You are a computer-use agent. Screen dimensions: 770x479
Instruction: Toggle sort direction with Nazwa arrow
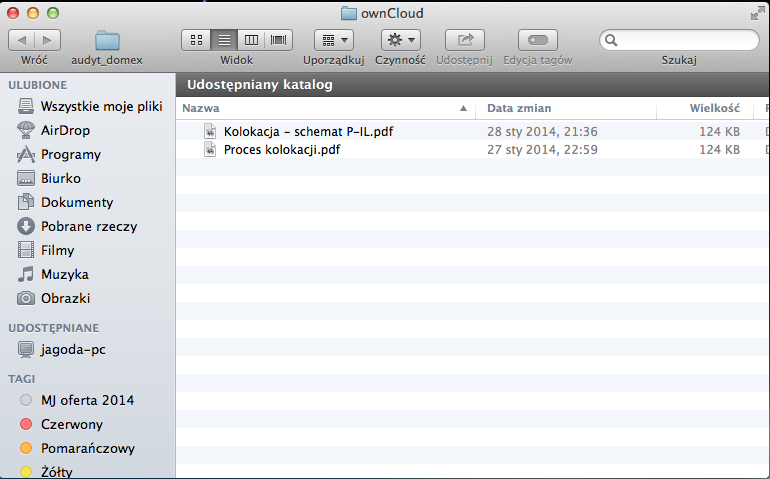tap(463, 108)
